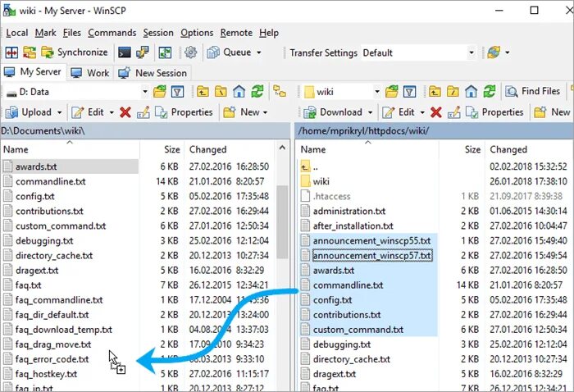Screen dimensions: 574x392
Task: Expand the Upload dropdown arrow
Action: pyautogui.click(x=59, y=112)
